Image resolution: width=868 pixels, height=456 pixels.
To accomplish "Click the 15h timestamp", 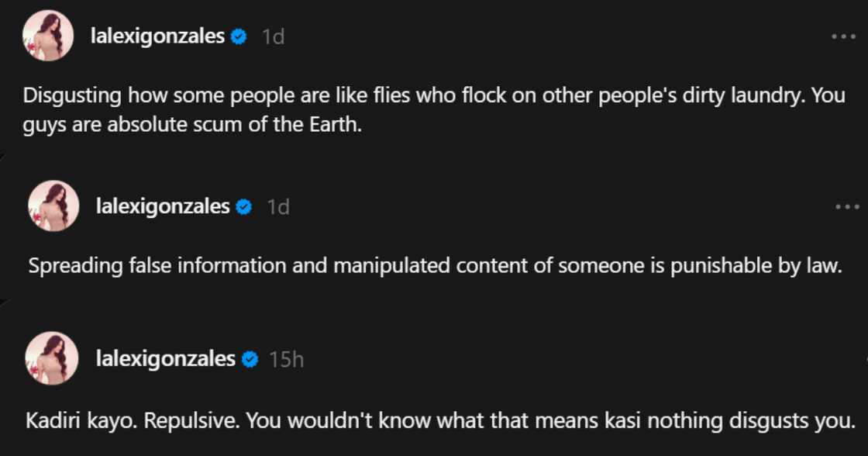I will [x=286, y=359].
